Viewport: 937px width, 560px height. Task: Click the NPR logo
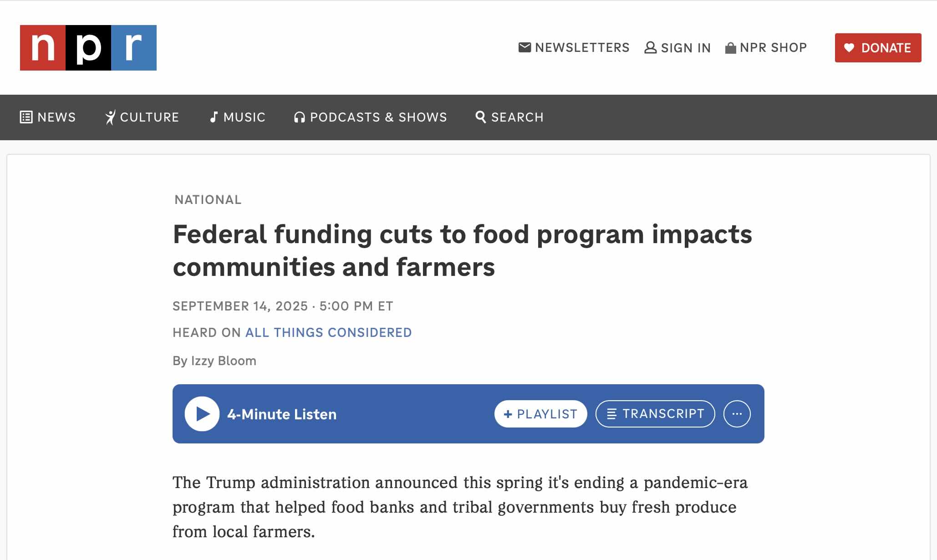[x=88, y=47]
